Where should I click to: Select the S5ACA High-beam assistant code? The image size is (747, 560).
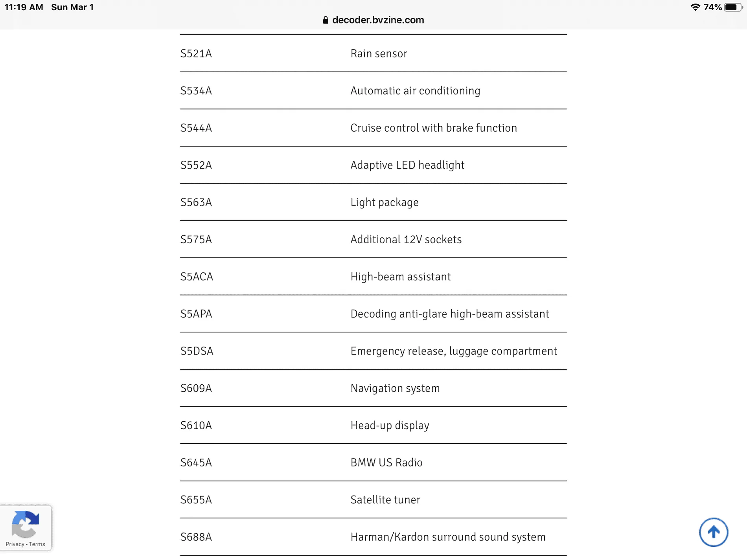[x=197, y=277]
